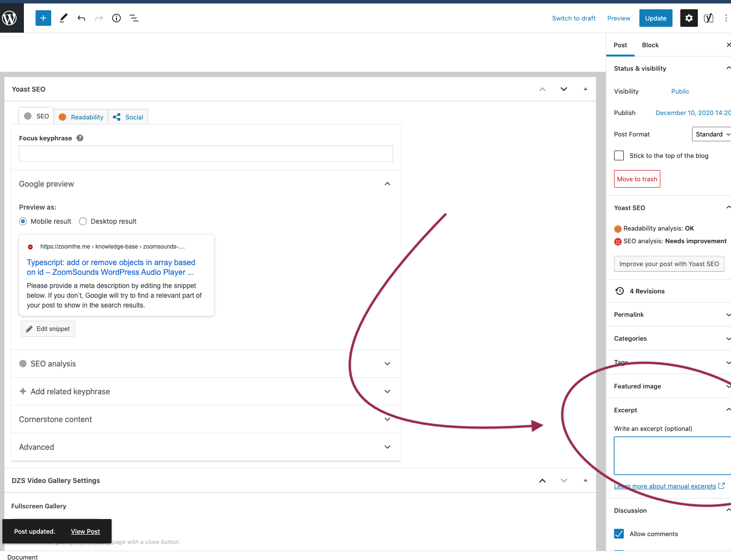Click Document breadcrumb at the bottom
The image size is (731, 560).
[22, 557]
